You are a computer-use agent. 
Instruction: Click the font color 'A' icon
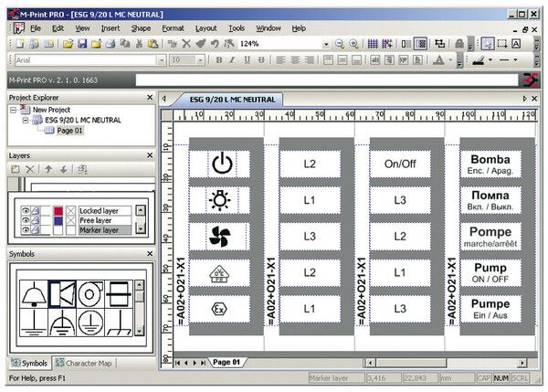(x=438, y=60)
